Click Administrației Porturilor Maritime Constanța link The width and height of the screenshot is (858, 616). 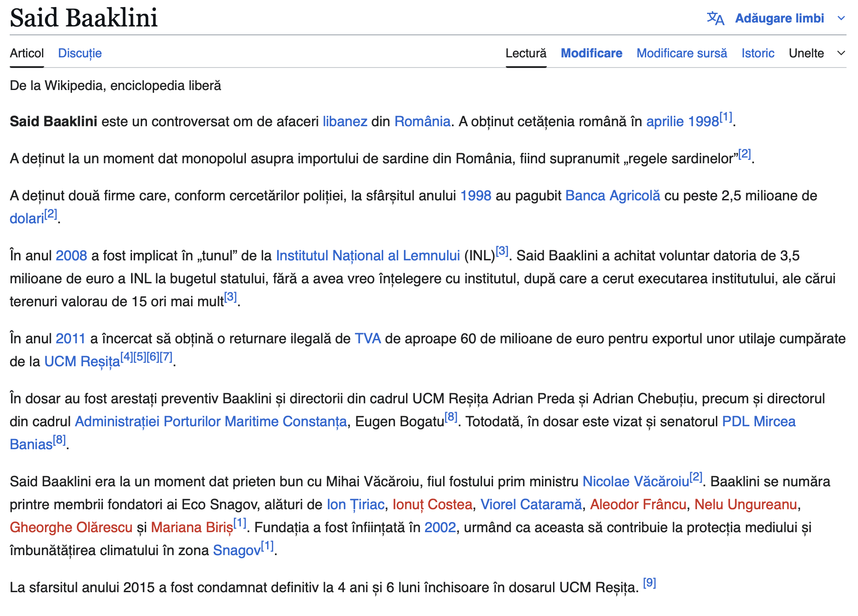click(211, 421)
